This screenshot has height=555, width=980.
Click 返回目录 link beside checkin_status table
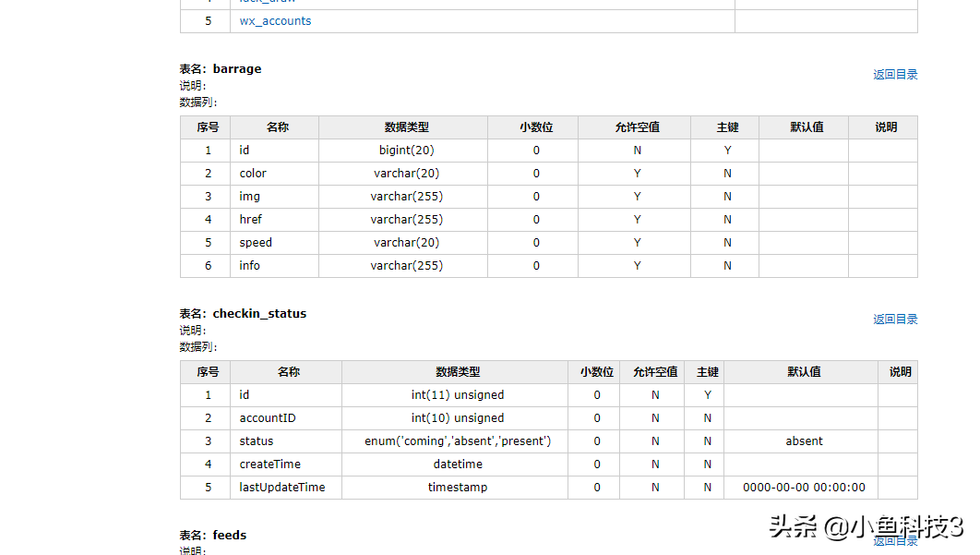[895, 320]
